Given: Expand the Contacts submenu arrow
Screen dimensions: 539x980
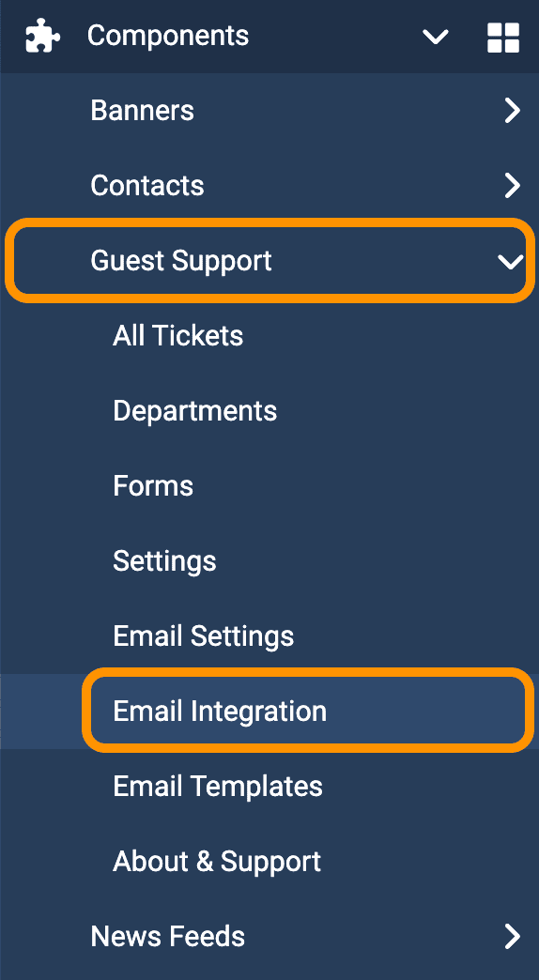Looking at the screenshot, I should pyautogui.click(x=513, y=186).
